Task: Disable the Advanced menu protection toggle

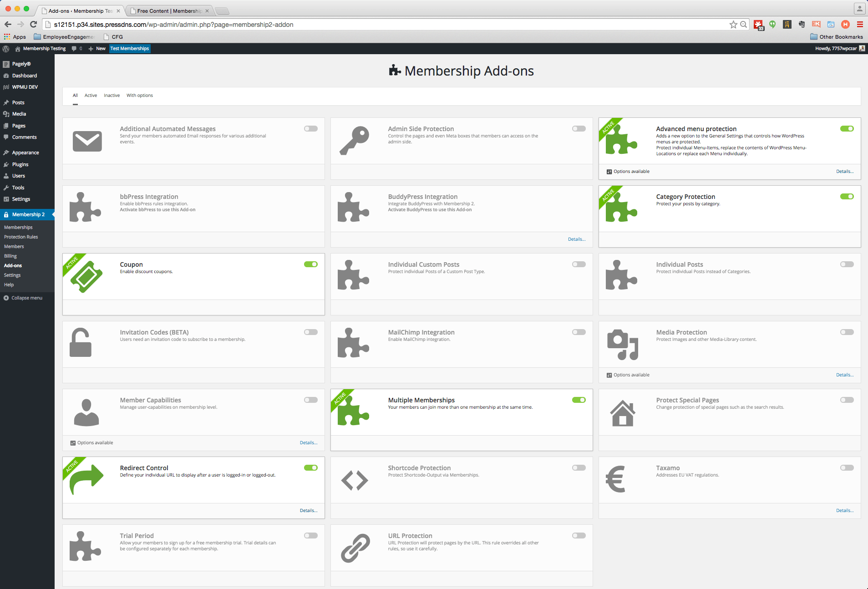Action: 847,129
